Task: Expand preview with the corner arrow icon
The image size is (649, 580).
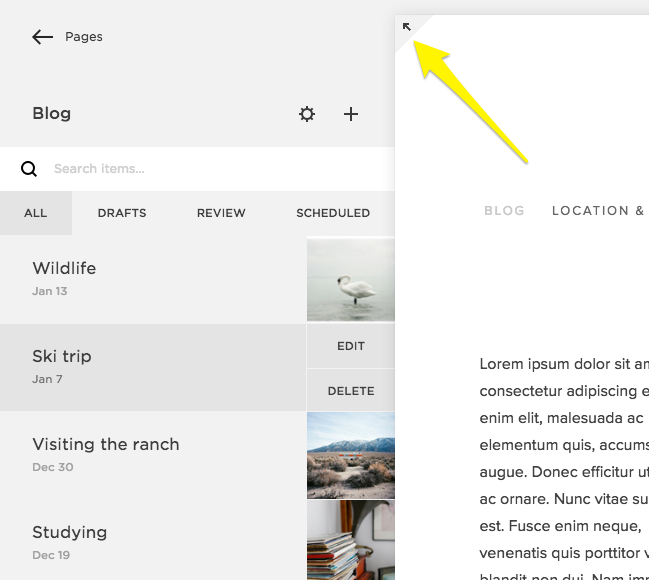Action: click(x=407, y=27)
